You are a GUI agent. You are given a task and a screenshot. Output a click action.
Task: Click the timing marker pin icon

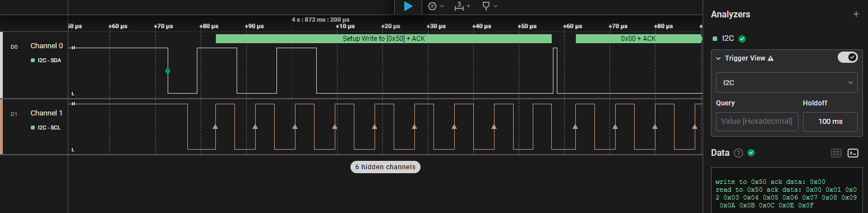[486, 6]
